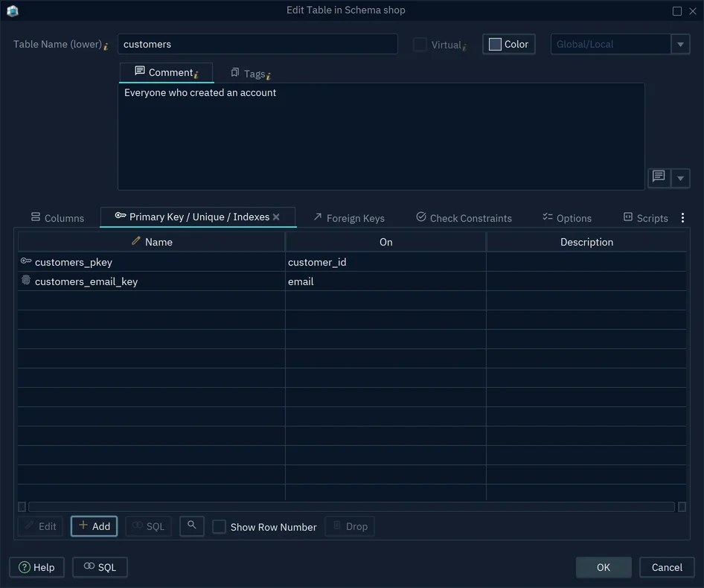The width and height of the screenshot is (704, 588).
Task: Click the application logo icon in title bar
Action: (13, 10)
